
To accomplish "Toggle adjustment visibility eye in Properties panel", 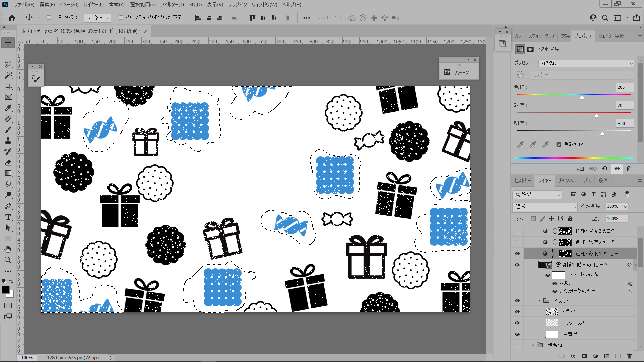I will coord(617,169).
